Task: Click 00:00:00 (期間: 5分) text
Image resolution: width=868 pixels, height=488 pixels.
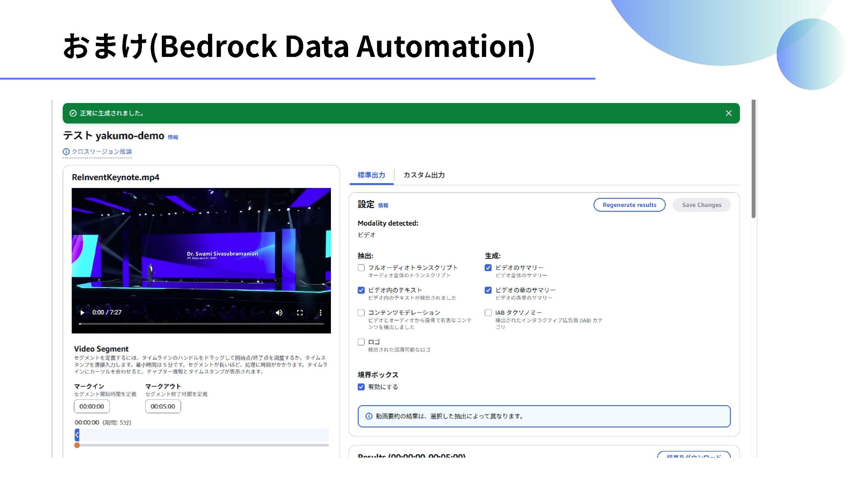Action: [103, 423]
